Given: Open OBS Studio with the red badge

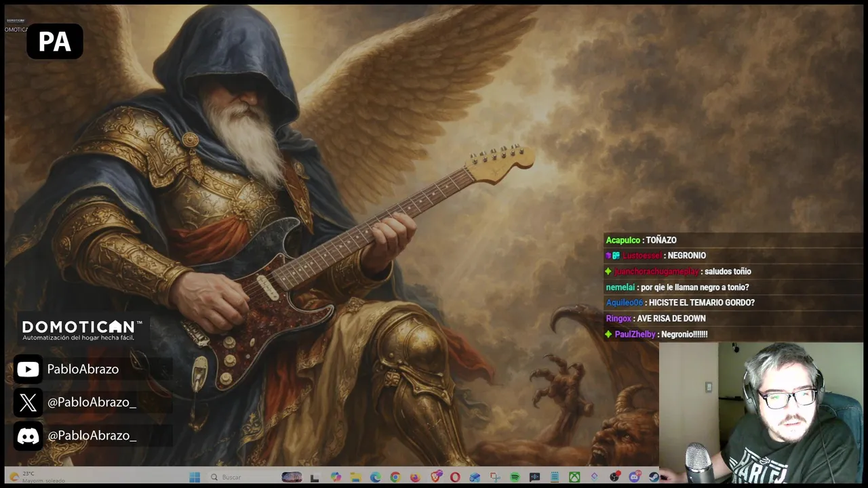Looking at the screenshot, I should [614, 476].
